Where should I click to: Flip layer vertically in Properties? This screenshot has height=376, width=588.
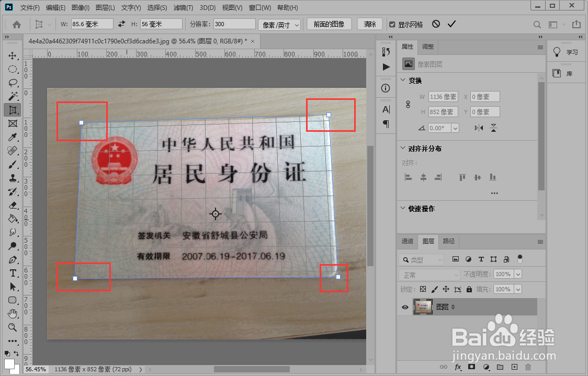[x=493, y=128]
